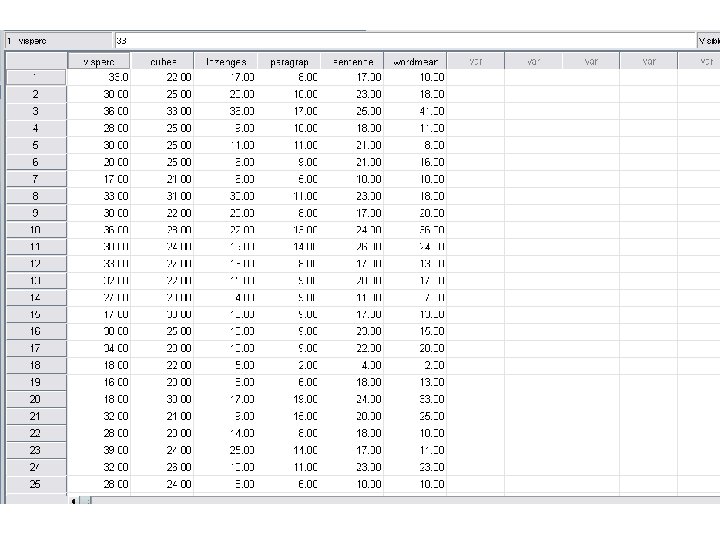
Task: Click wordmean value 41.00 in row 3
Action: tap(415, 111)
